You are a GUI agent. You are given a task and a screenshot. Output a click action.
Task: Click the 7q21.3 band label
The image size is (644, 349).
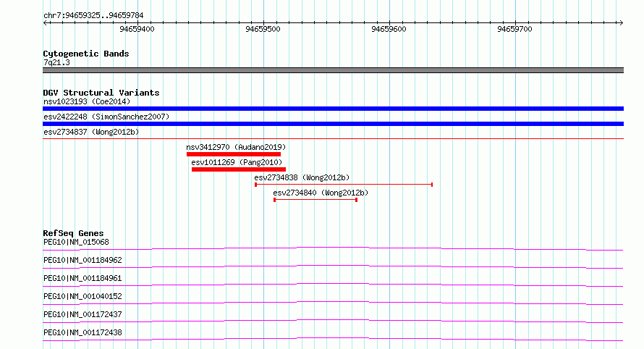[56, 62]
